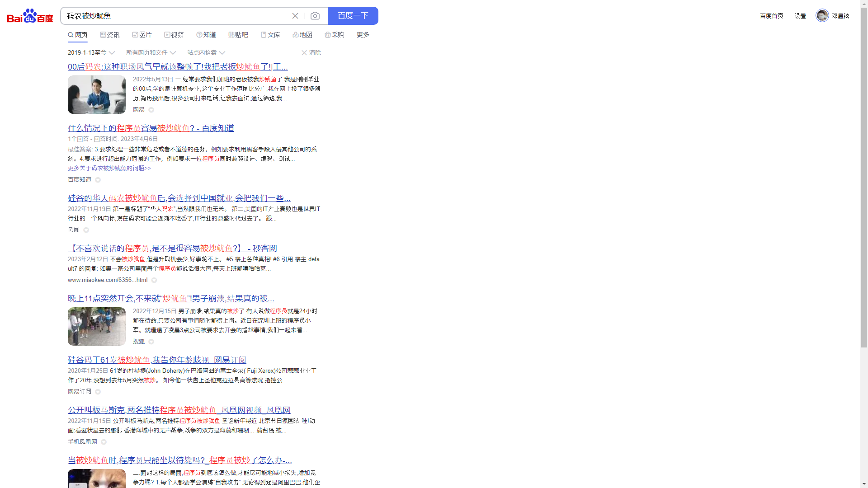Open 当被炒鱿鱼时,程序员只能坐以待毙吗 result
Viewport: 868px width, 488px height.
tap(180, 460)
